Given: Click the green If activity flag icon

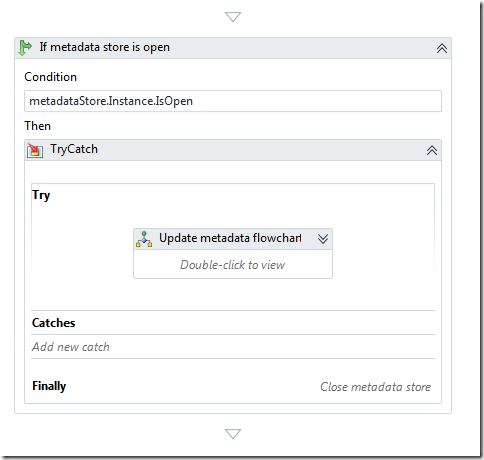Looking at the screenshot, I should point(25,48).
